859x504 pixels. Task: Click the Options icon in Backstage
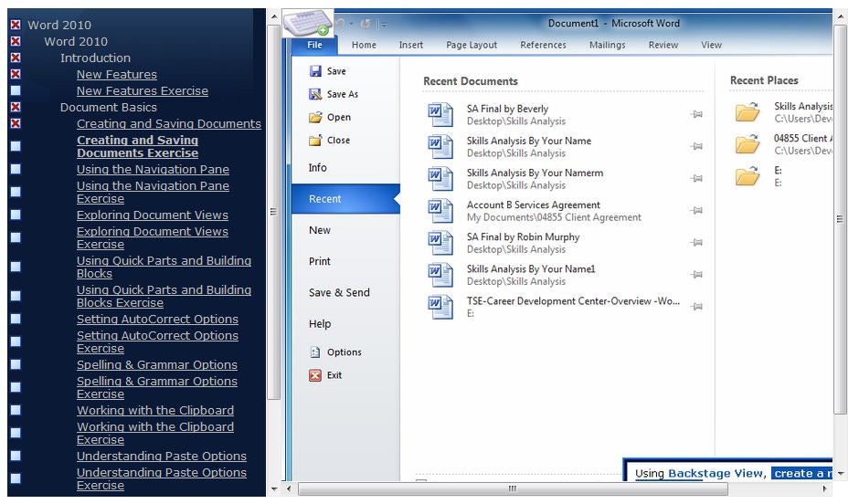[315, 352]
